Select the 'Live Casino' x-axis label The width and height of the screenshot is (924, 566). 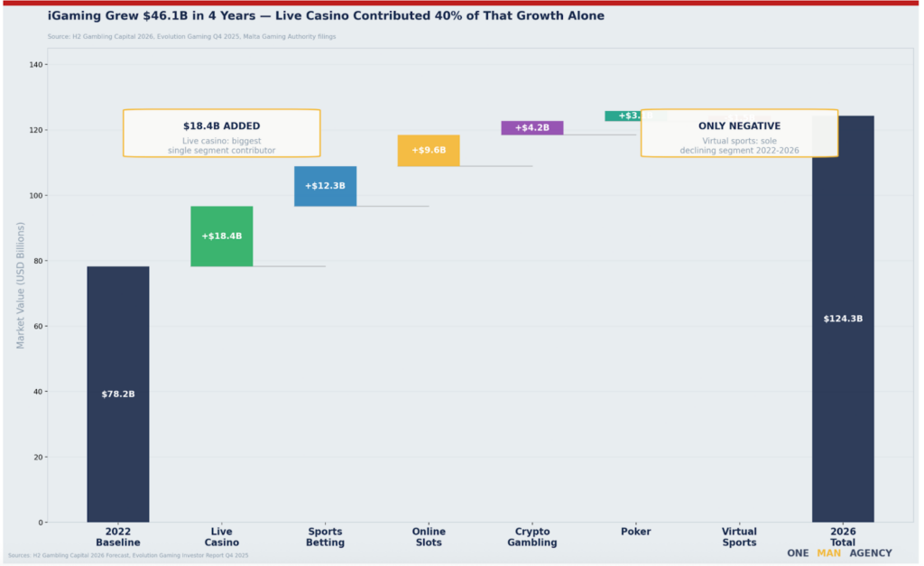(x=221, y=537)
